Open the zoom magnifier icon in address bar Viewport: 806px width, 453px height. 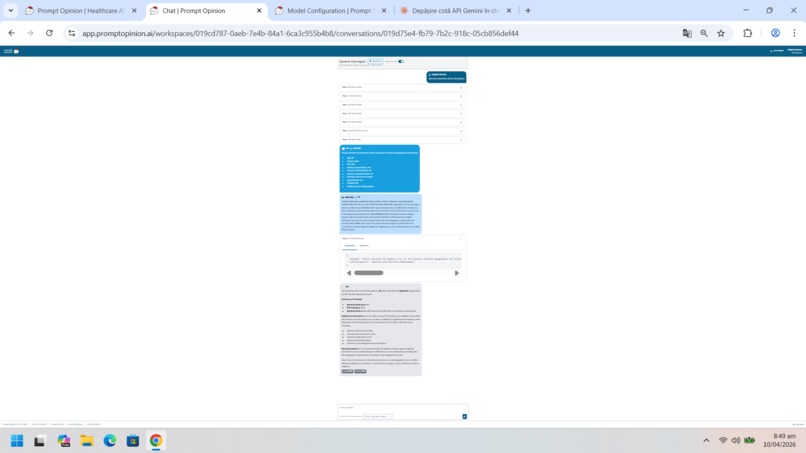[704, 33]
